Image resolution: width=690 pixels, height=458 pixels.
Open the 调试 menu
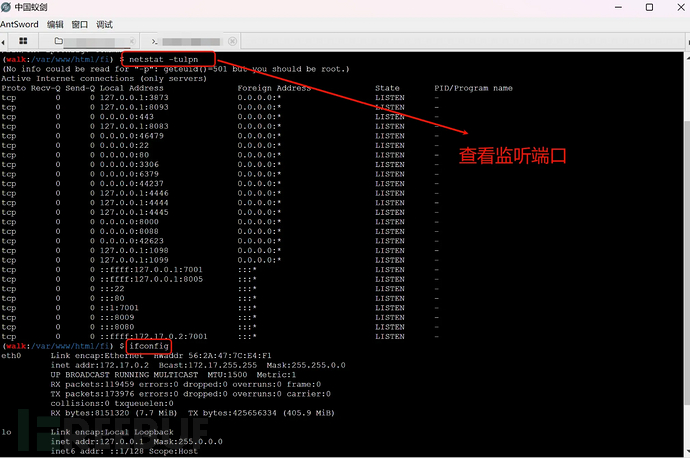tap(104, 25)
